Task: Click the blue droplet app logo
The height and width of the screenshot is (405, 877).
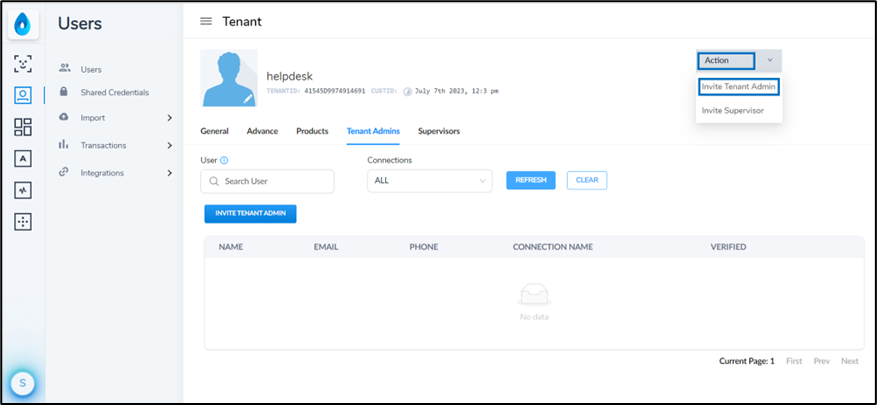Action: click(x=23, y=25)
